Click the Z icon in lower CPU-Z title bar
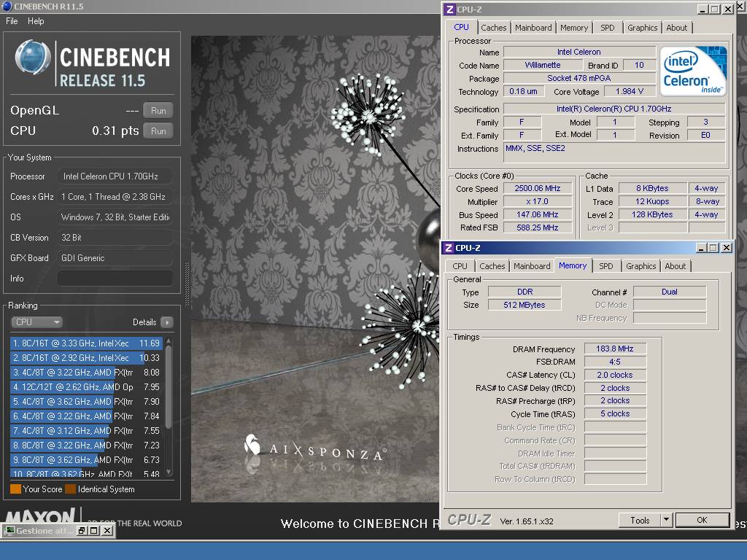747x560 pixels. tap(449, 248)
